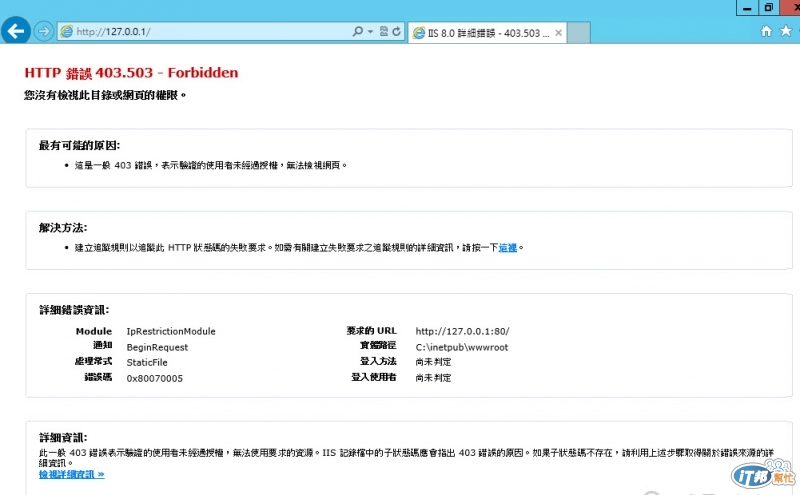This screenshot has width=800, height=495.
Task: Click the BeginRequest notification value
Action: [157, 347]
